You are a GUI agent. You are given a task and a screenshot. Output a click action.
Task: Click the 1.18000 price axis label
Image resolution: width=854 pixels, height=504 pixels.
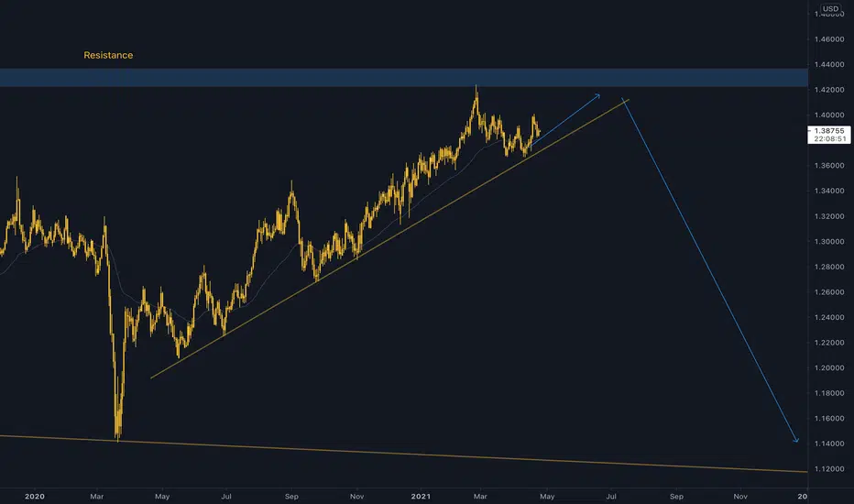829,393
